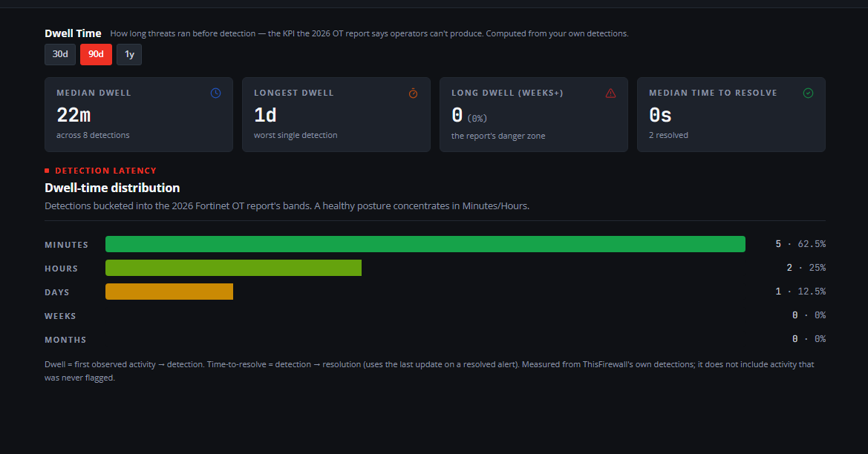Click the MEDIAN DWELL card title
The height and width of the screenshot is (454, 868).
tap(94, 93)
